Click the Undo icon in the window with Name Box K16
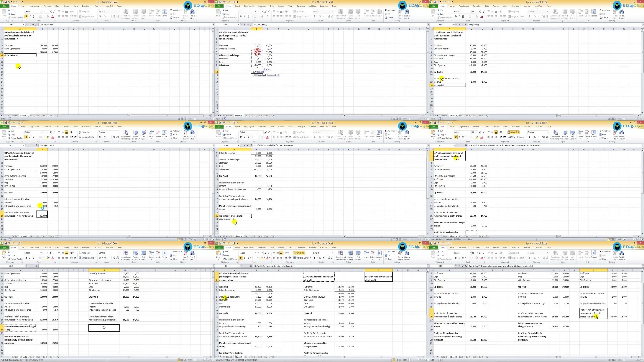Viewport: 644px width, 362px height. 438,243
